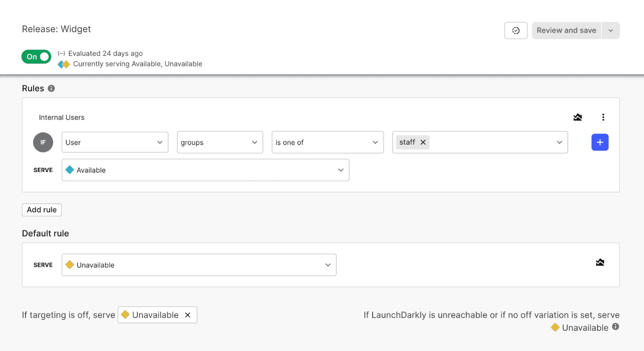Open the groups attribute dropdown
The width and height of the screenshot is (644, 351).
coord(220,142)
